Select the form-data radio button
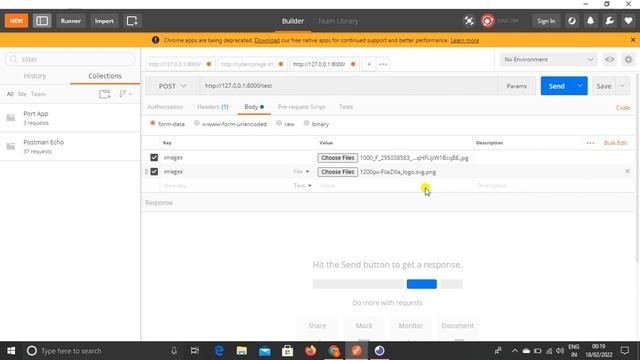This screenshot has height=360, width=640. tap(153, 123)
